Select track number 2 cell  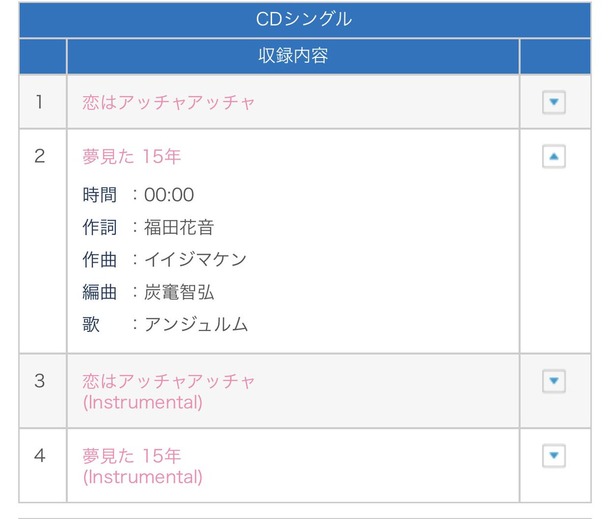coord(40,157)
